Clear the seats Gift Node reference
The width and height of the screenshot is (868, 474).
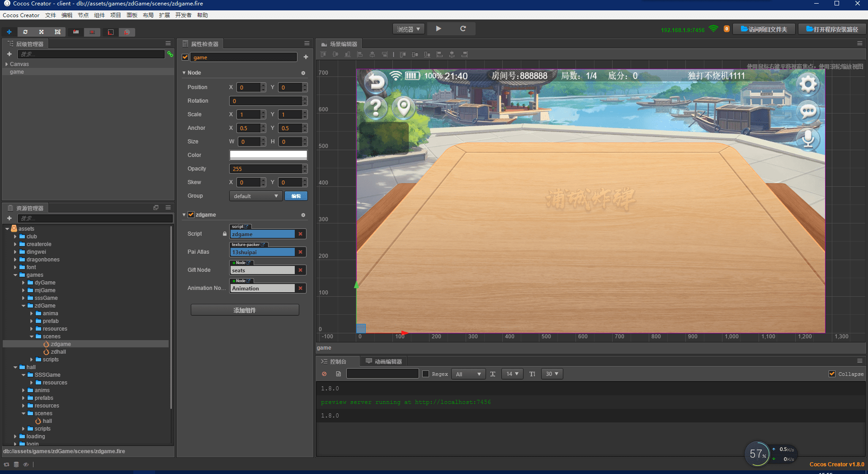300,270
